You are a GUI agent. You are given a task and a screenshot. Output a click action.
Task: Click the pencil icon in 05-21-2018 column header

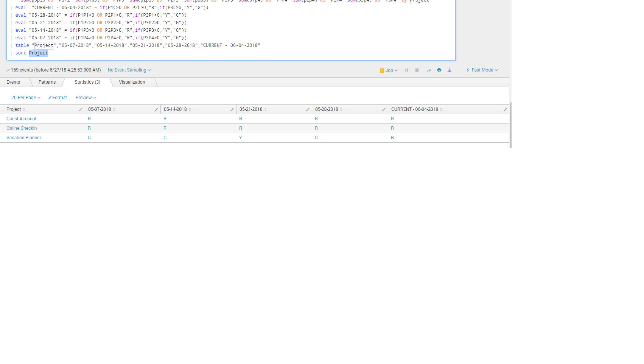[308, 109]
